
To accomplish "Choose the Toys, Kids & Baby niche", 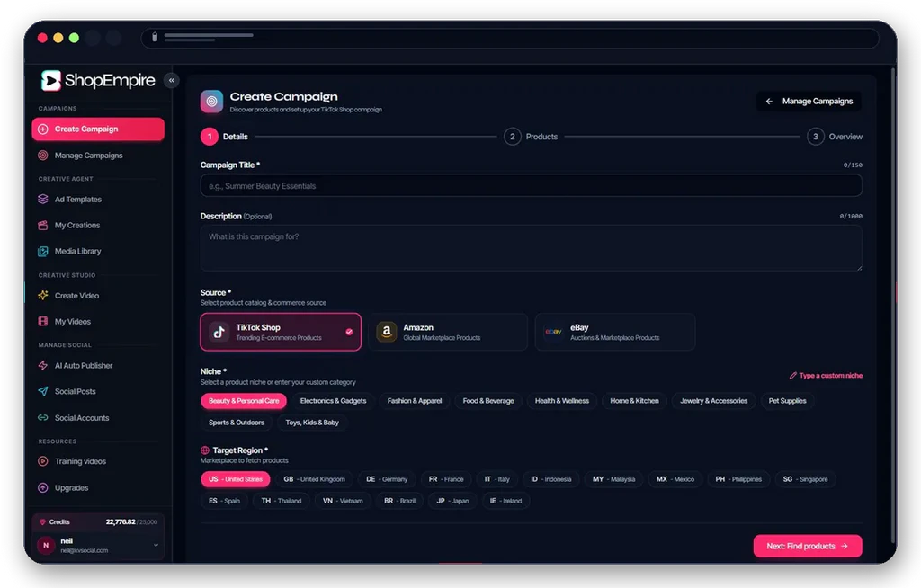I will tap(312, 423).
